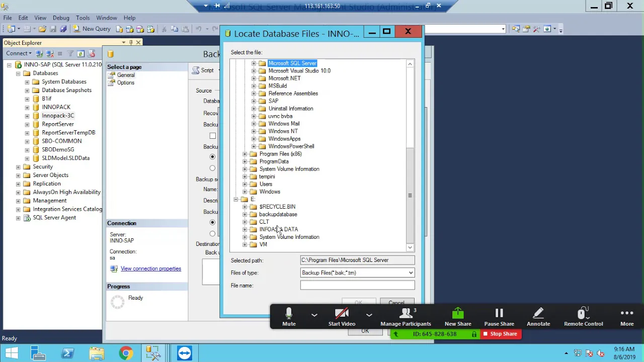Image resolution: width=644 pixels, height=362 pixels.
Task: Open TeamViewer from the taskbar
Action: [184, 353]
